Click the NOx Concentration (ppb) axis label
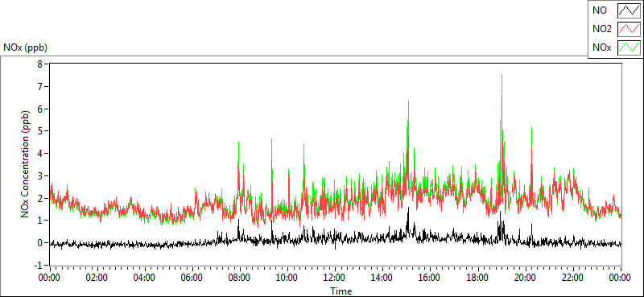 coord(26,163)
